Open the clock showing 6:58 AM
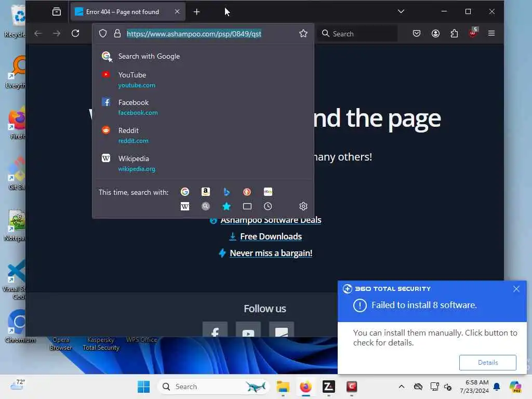Viewport: 532px width, 399px height. pyautogui.click(x=474, y=387)
